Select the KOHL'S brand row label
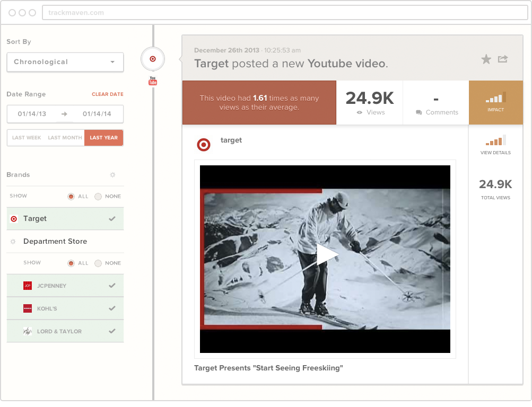Screen dimensions: 532x407 (47, 309)
